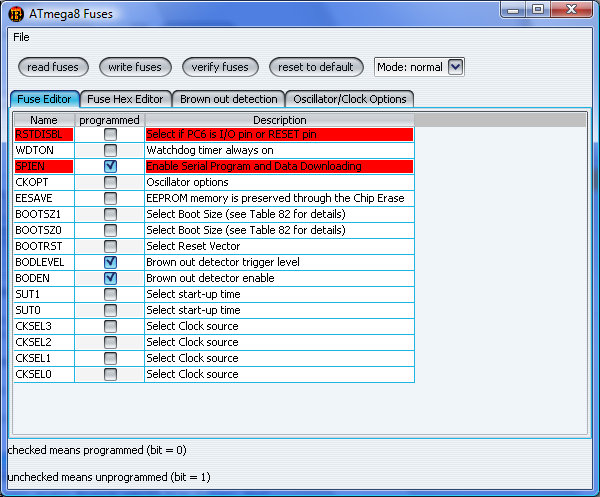The height and width of the screenshot is (497, 600).
Task: Select the SPIEN name cell
Action: point(44,166)
